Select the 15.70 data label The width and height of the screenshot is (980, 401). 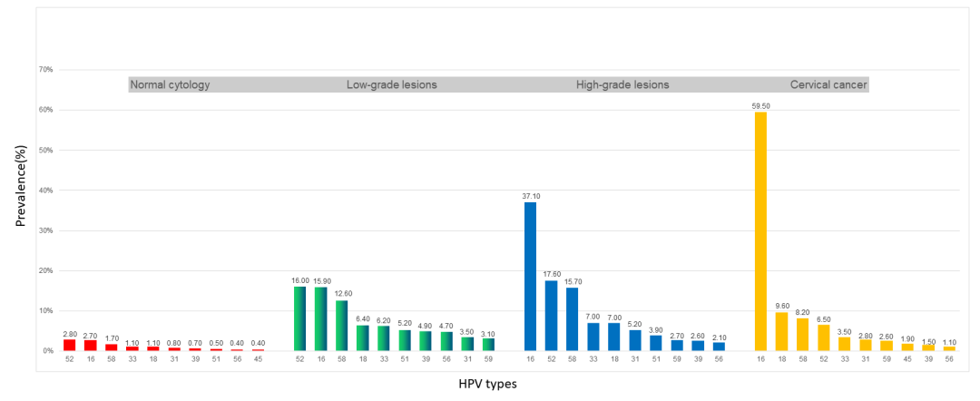coord(573,282)
